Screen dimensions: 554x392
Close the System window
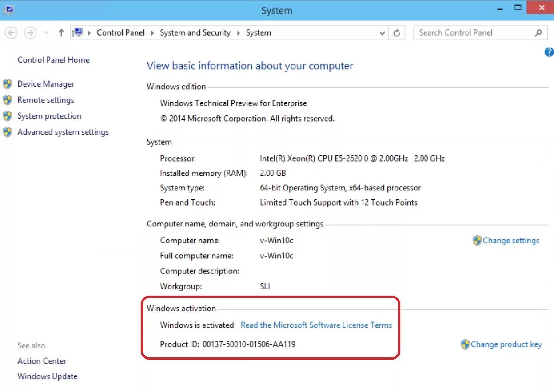[541, 8]
